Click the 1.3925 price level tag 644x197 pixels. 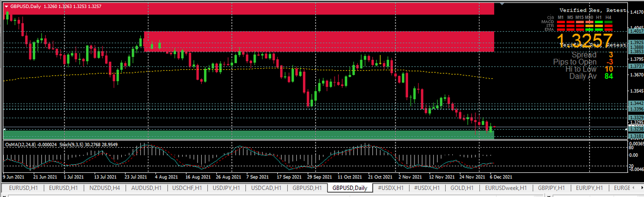(x=636, y=43)
